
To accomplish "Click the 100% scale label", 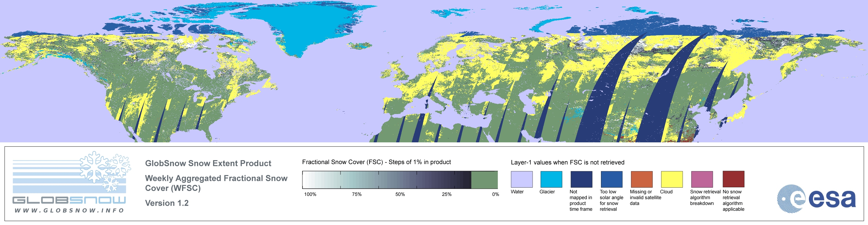I will 310,194.
